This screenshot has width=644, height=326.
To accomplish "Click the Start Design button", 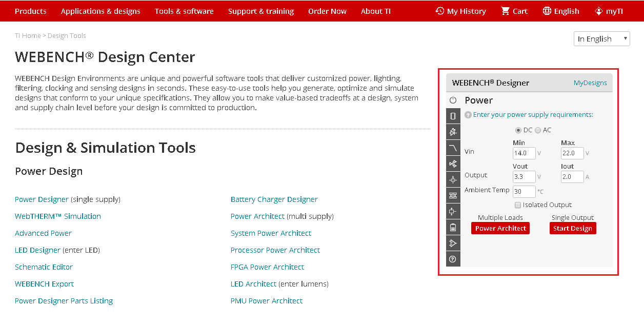I will [573, 229].
